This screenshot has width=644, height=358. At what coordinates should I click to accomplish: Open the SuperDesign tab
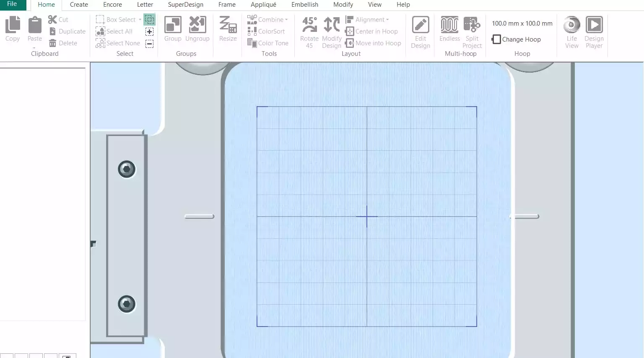186,5
